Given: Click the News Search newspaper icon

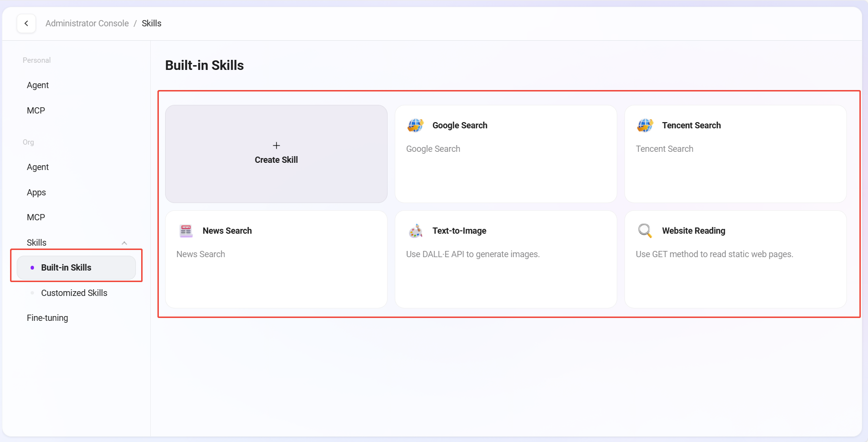Looking at the screenshot, I should coord(186,231).
